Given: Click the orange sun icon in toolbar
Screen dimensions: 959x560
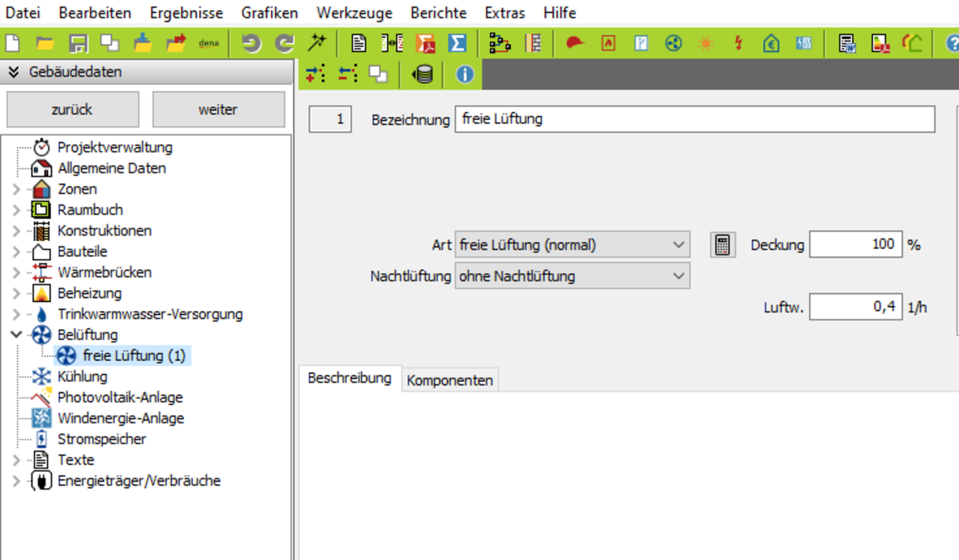Looking at the screenshot, I should click(x=705, y=43).
